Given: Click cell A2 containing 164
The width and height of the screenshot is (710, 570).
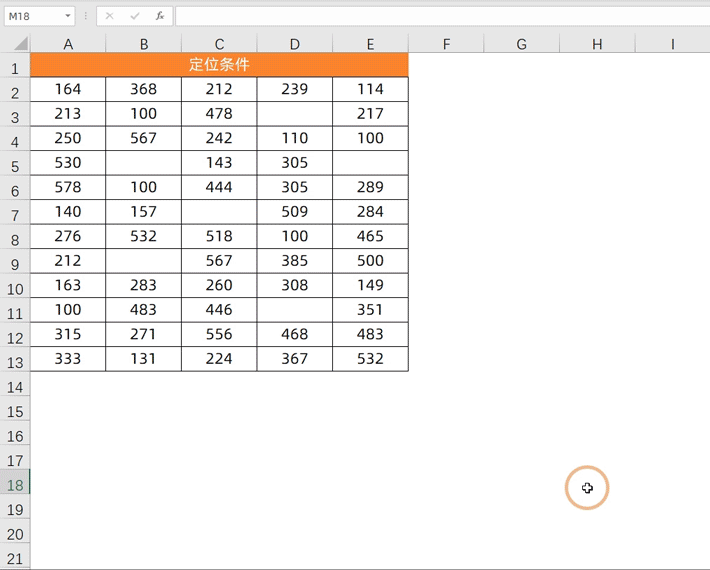Looking at the screenshot, I should click(x=68, y=89).
